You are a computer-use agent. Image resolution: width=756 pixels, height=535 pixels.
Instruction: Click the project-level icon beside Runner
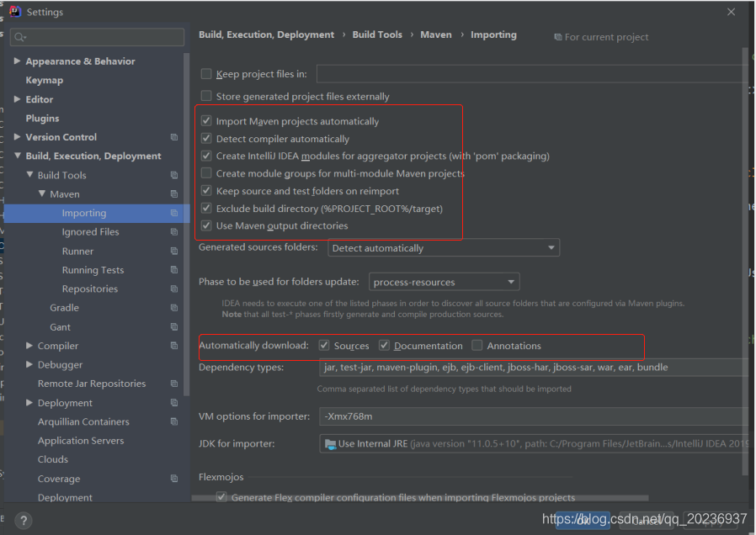[x=174, y=251]
